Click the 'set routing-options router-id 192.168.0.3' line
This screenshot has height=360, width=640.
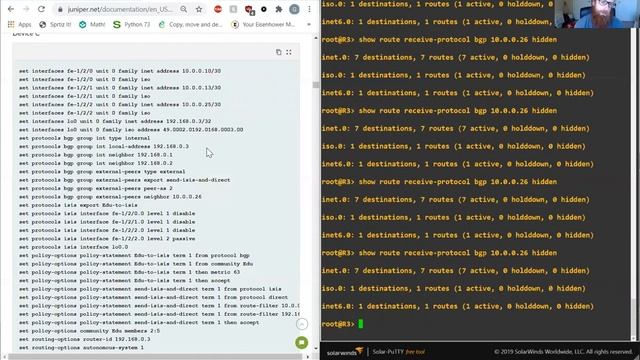pos(84,339)
